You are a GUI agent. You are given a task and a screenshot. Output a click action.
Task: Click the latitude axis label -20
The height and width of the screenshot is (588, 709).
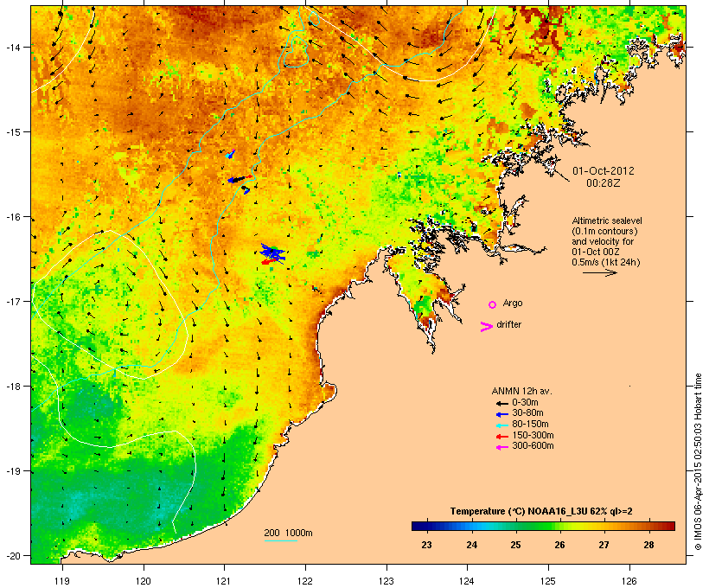click(x=12, y=556)
